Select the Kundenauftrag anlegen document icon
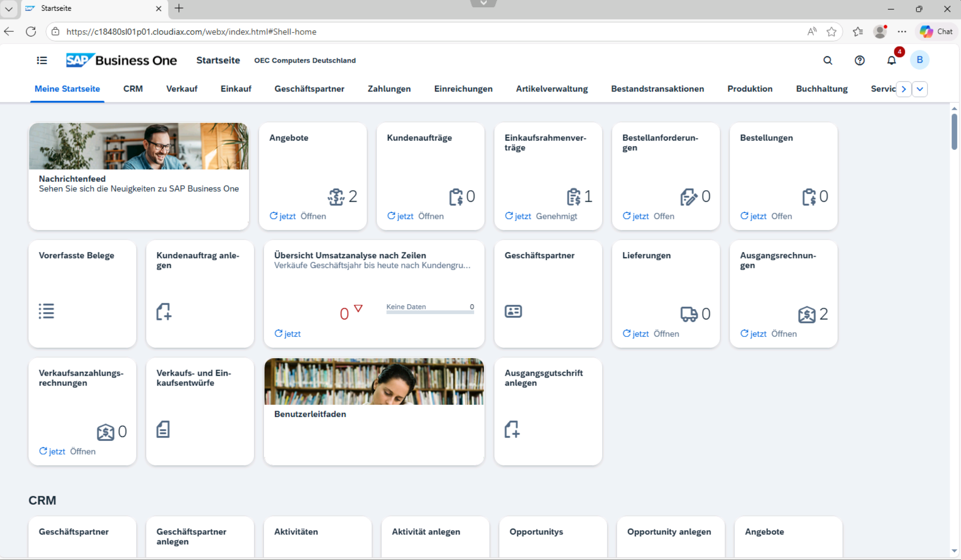The image size is (961, 560). [x=164, y=312]
